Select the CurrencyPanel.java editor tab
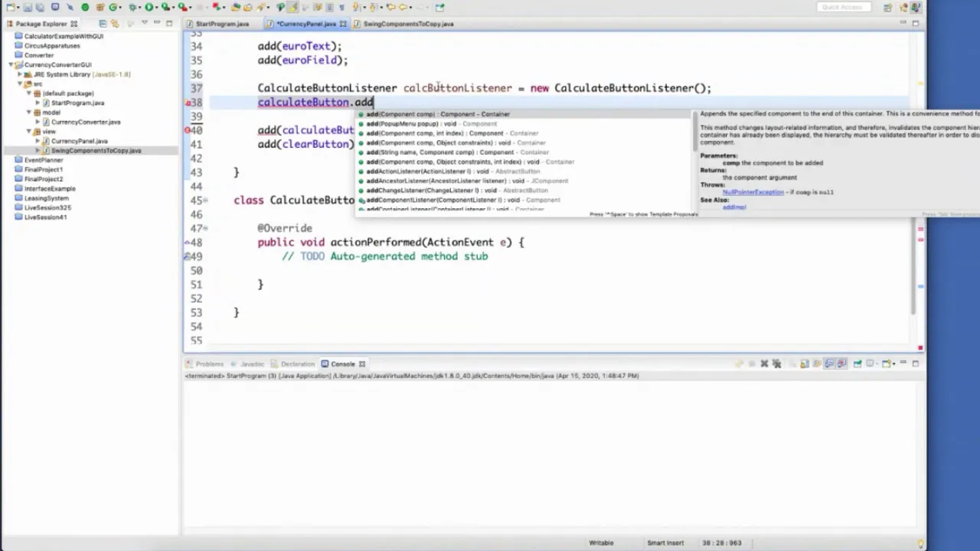This screenshot has height=551, width=980. pos(306,24)
